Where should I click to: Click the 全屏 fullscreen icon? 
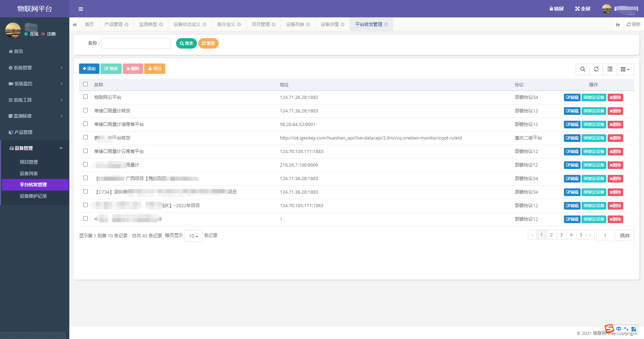pyautogui.click(x=577, y=9)
